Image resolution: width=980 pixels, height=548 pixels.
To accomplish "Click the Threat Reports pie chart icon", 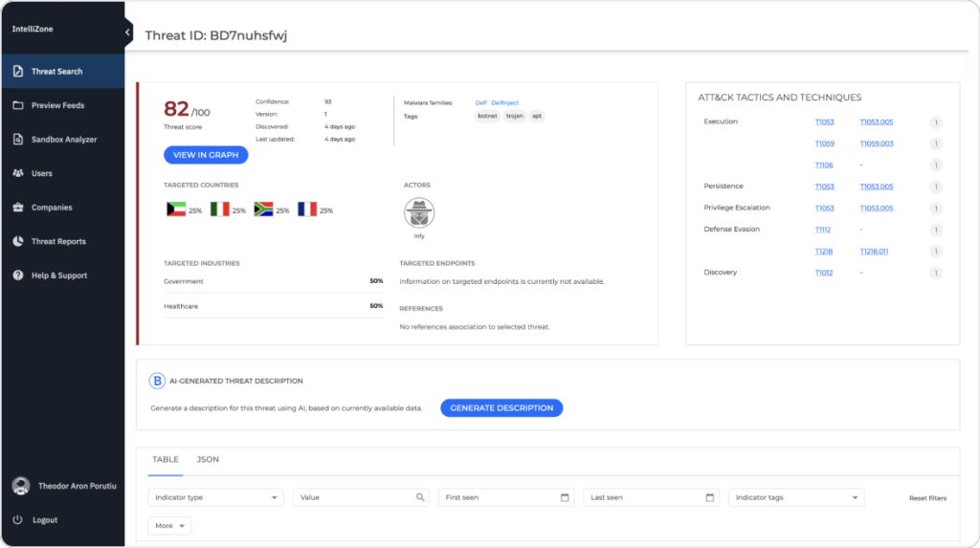I will click(17, 241).
